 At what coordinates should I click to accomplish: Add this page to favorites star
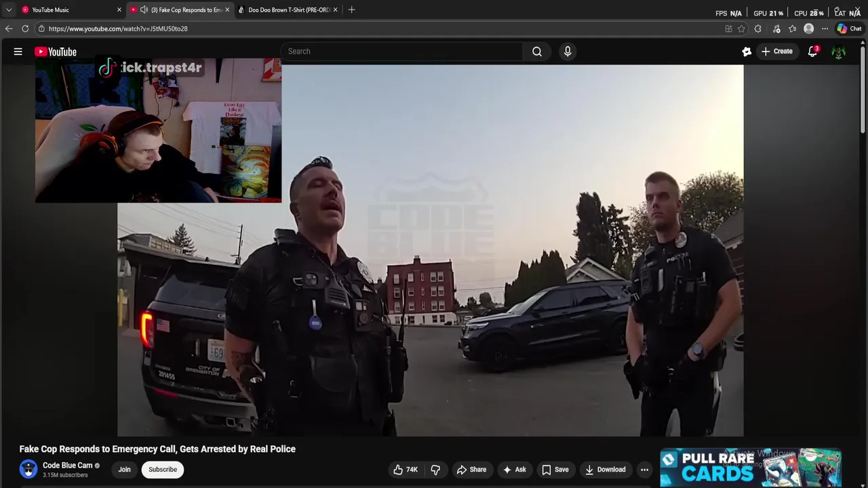741,28
